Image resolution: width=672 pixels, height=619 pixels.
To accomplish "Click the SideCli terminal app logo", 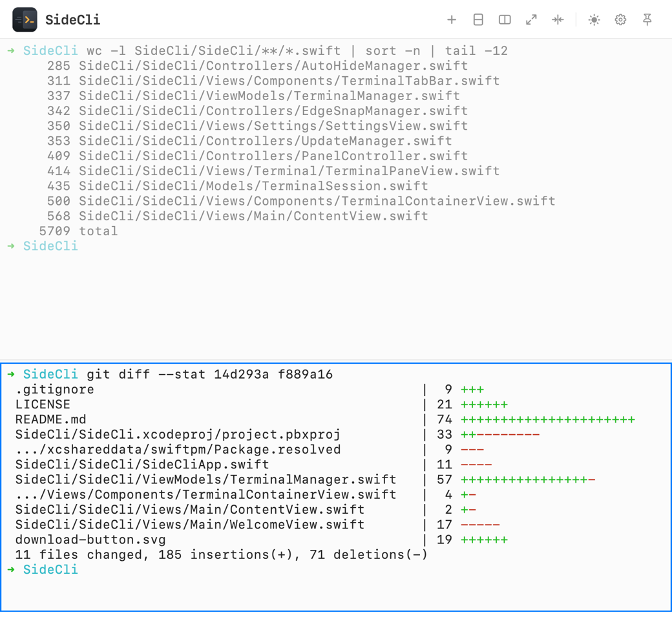I will (25, 20).
